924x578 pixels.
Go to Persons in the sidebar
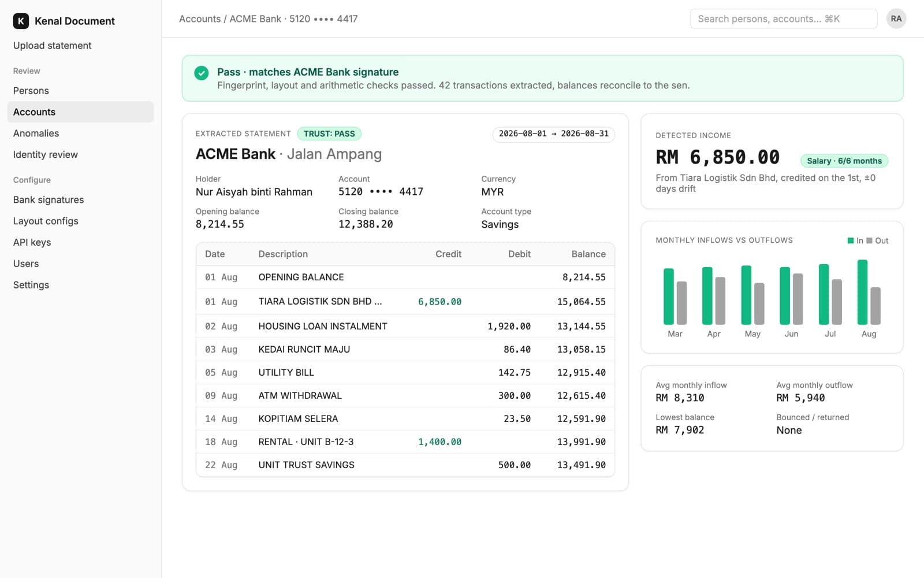pyautogui.click(x=31, y=91)
